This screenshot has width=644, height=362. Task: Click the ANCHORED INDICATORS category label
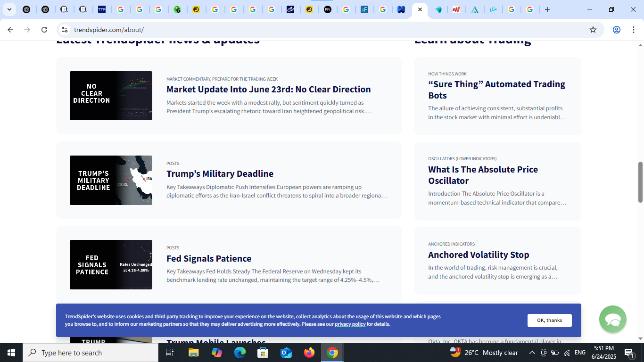coord(451,244)
